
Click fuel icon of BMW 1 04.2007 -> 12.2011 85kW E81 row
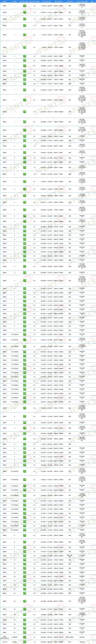coord(25,25)
